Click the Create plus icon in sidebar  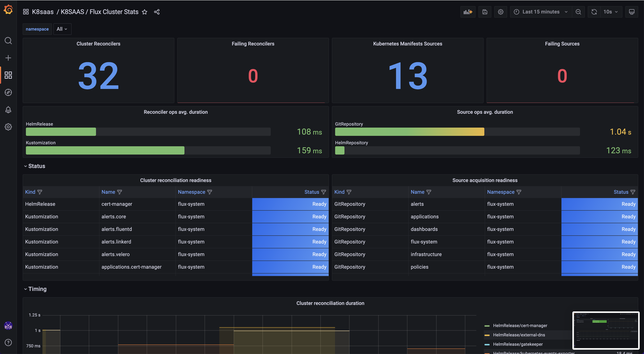click(8, 58)
